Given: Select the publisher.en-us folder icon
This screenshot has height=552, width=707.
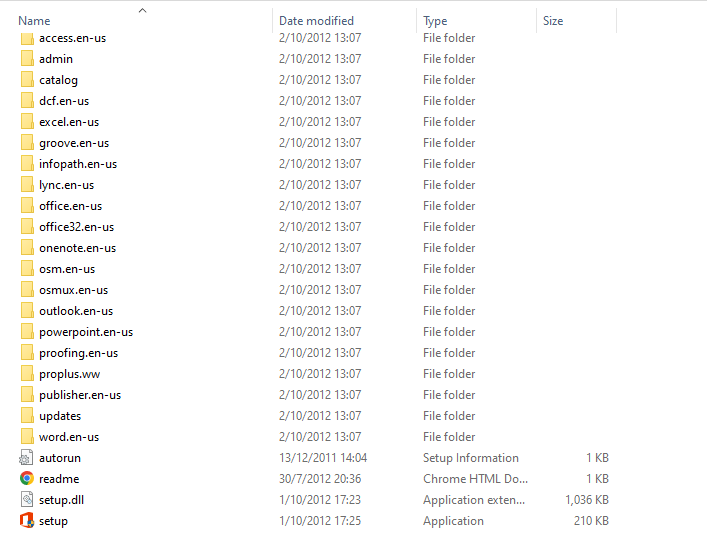Looking at the screenshot, I should (x=27, y=395).
